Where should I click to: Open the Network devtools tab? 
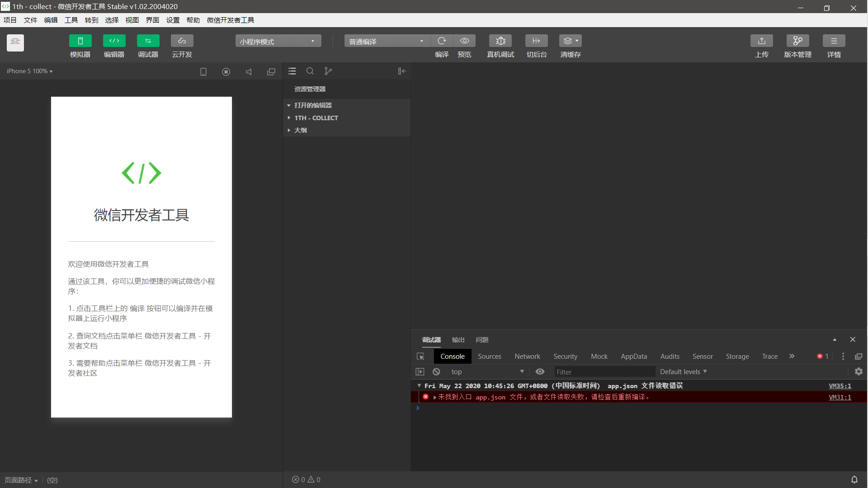coord(528,357)
